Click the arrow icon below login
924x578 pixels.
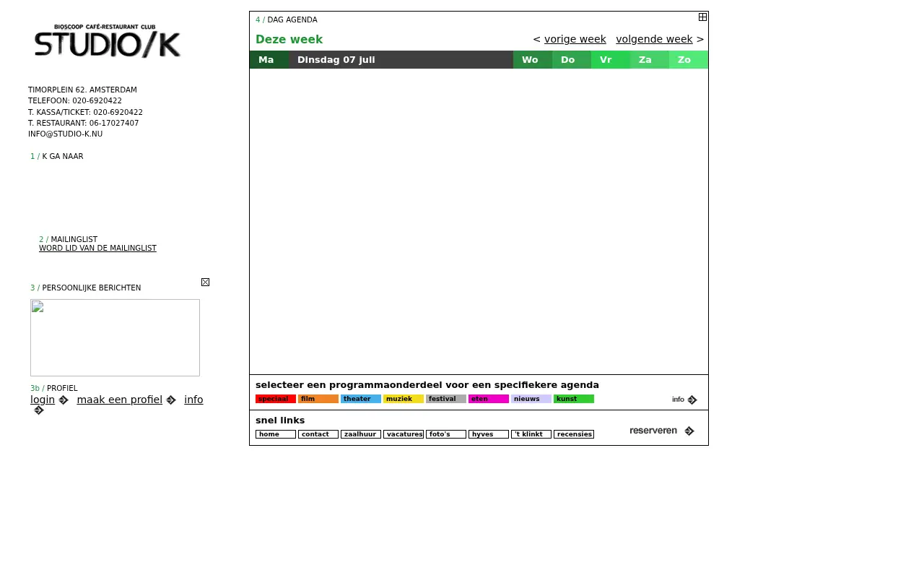pos(39,410)
